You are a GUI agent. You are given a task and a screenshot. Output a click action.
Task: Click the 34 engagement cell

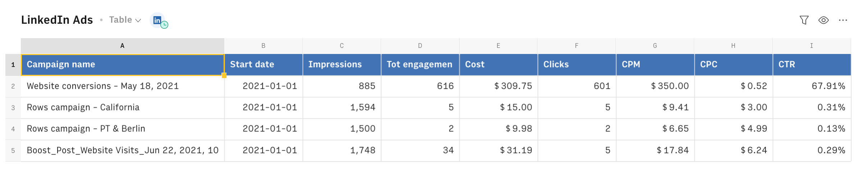(x=420, y=150)
